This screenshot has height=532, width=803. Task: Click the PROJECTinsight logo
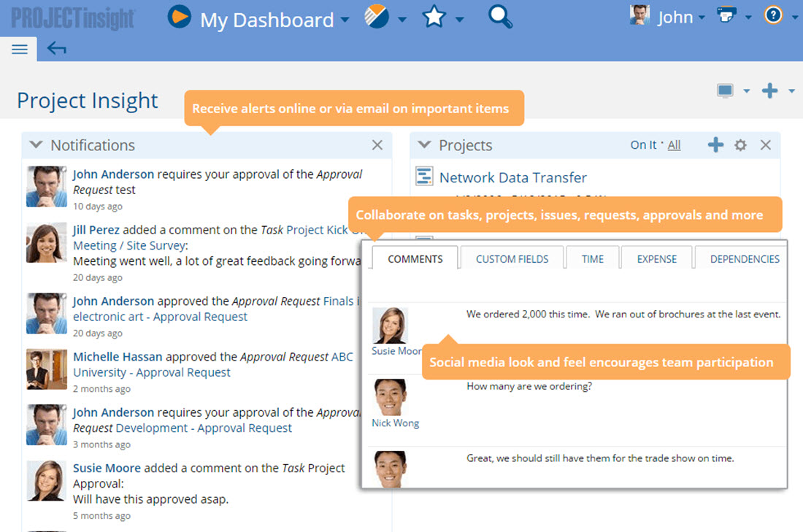point(73,18)
